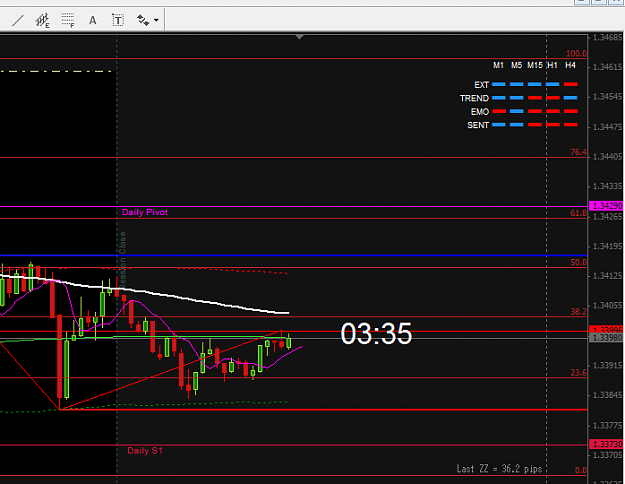Viewport: 625px width, 484px height.
Task: Click the M1 timeframe header
Action: click(498, 65)
